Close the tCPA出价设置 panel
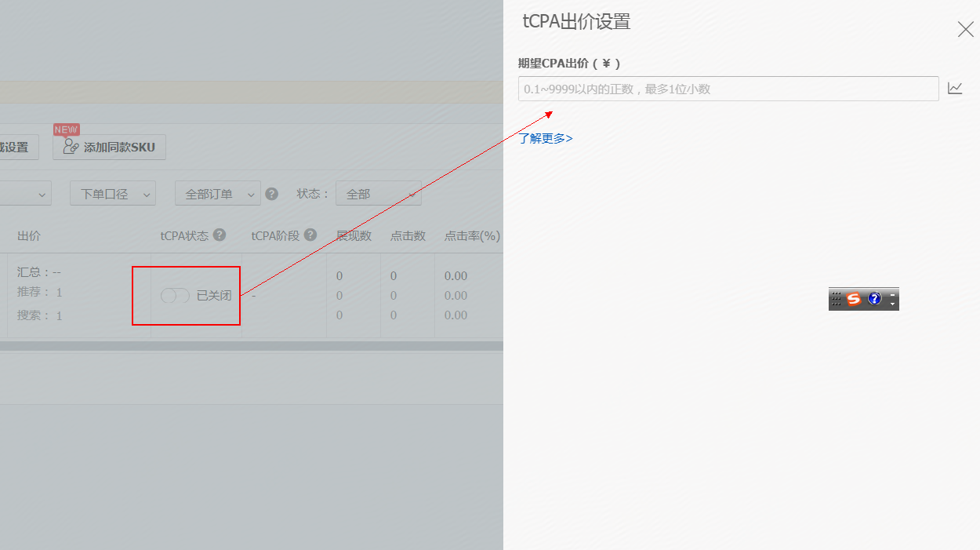Image resolution: width=980 pixels, height=550 pixels. pos(965,30)
